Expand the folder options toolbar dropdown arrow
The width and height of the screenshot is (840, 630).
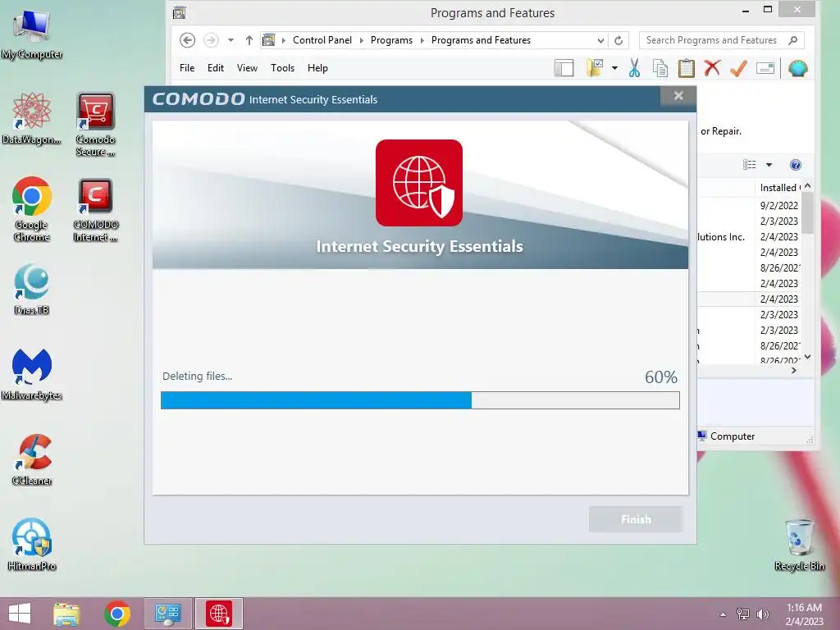(x=614, y=68)
